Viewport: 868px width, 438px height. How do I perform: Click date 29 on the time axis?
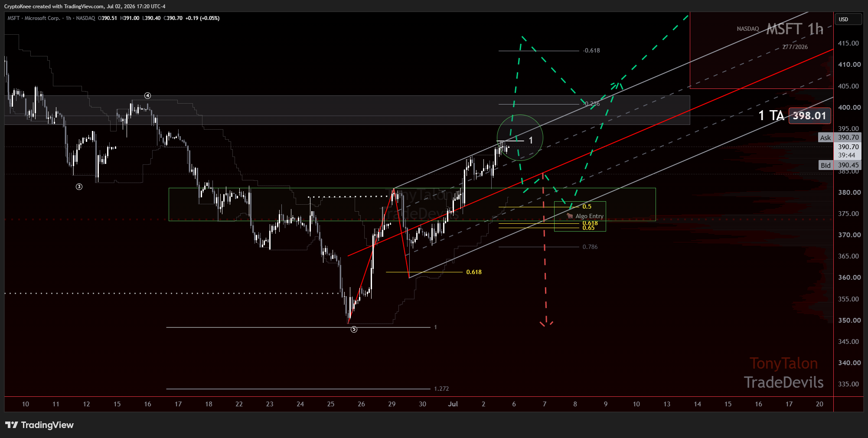pyautogui.click(x=392, y=404)
